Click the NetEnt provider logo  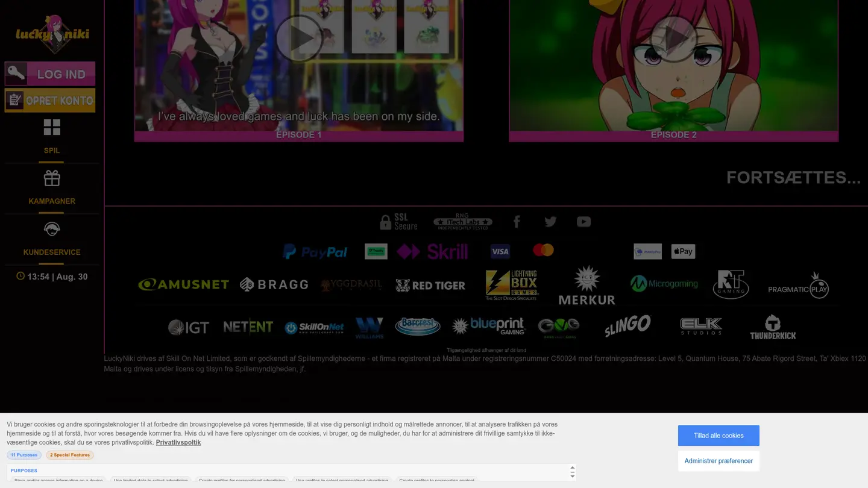(248, 327)
